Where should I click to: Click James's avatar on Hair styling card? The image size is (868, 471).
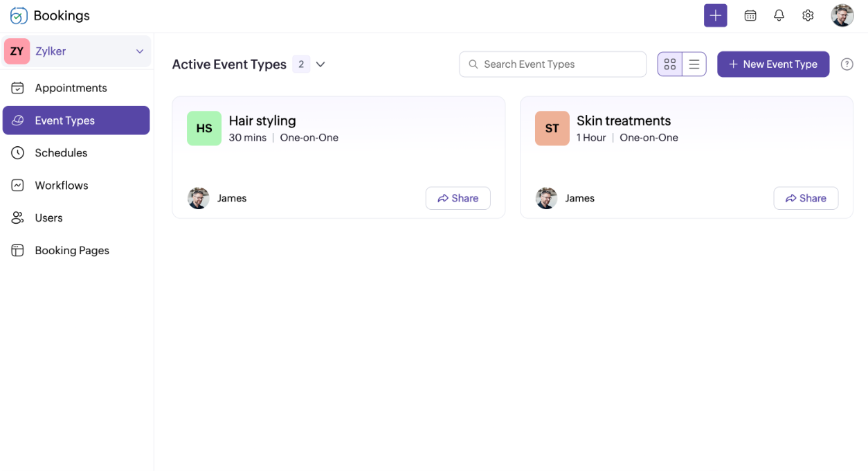click(x=199, y=198)
